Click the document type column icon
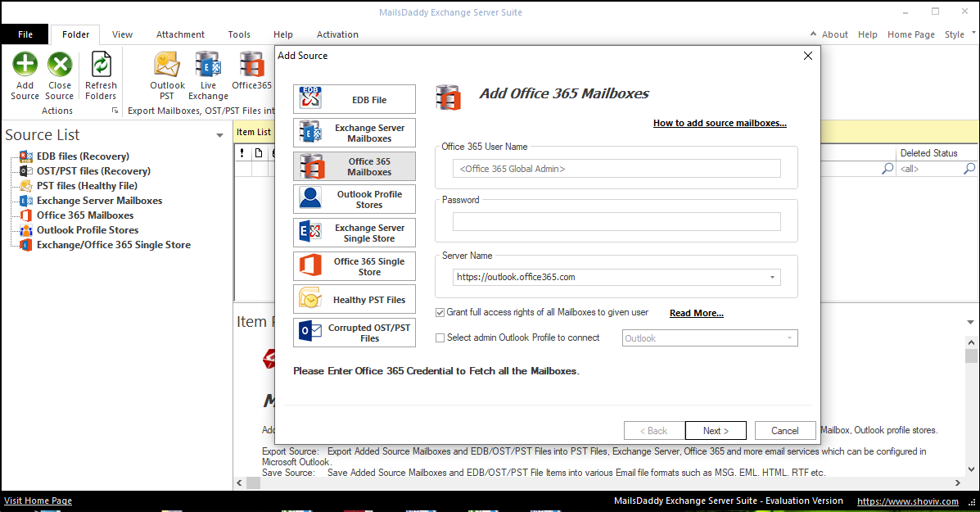 259,153
